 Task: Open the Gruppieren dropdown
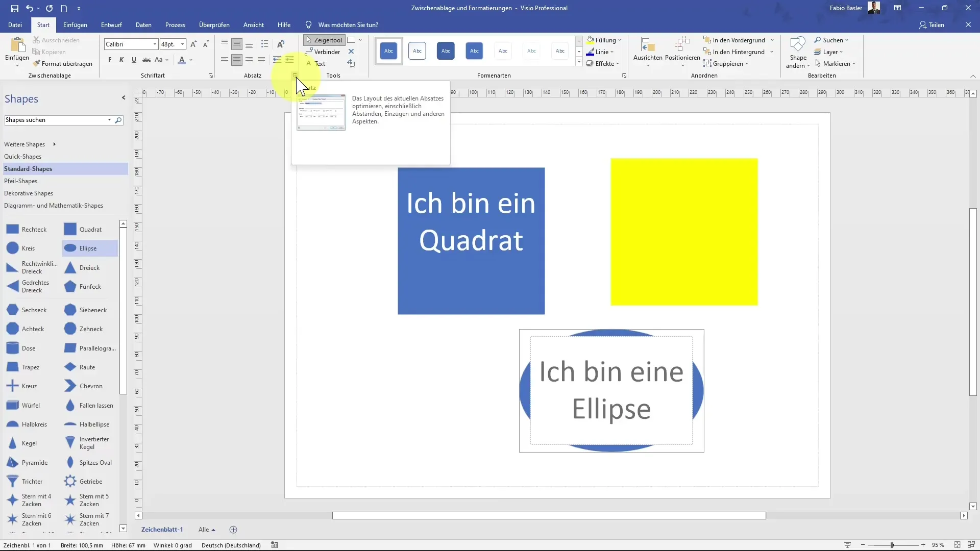pyautogui.click(x=726, y=64)
